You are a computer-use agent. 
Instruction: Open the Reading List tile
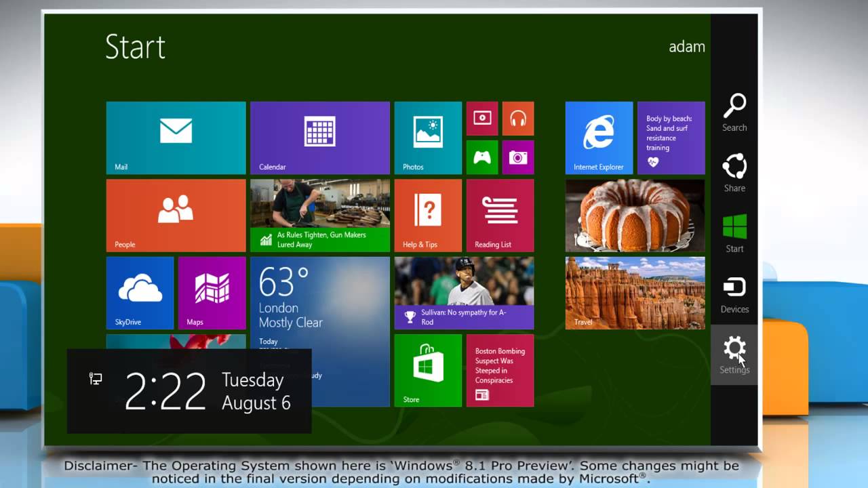pos(500,216)
